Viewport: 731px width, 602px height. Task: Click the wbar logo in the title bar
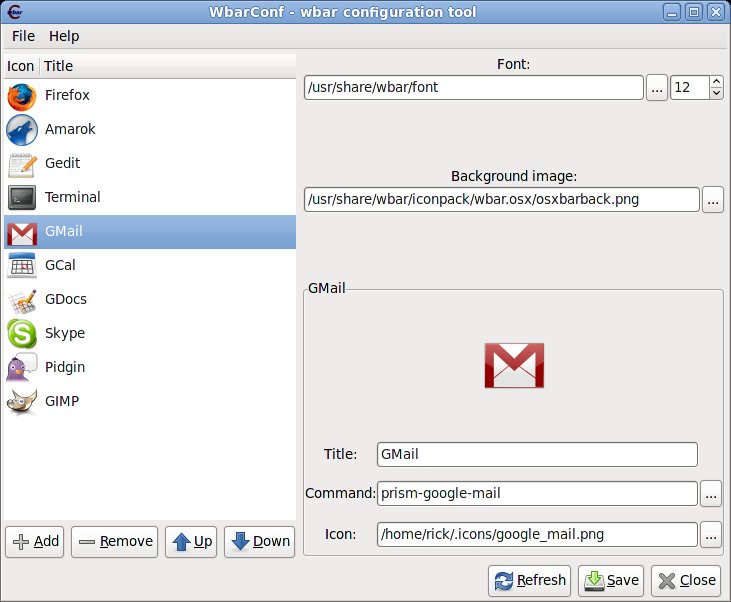click(15, 12)
